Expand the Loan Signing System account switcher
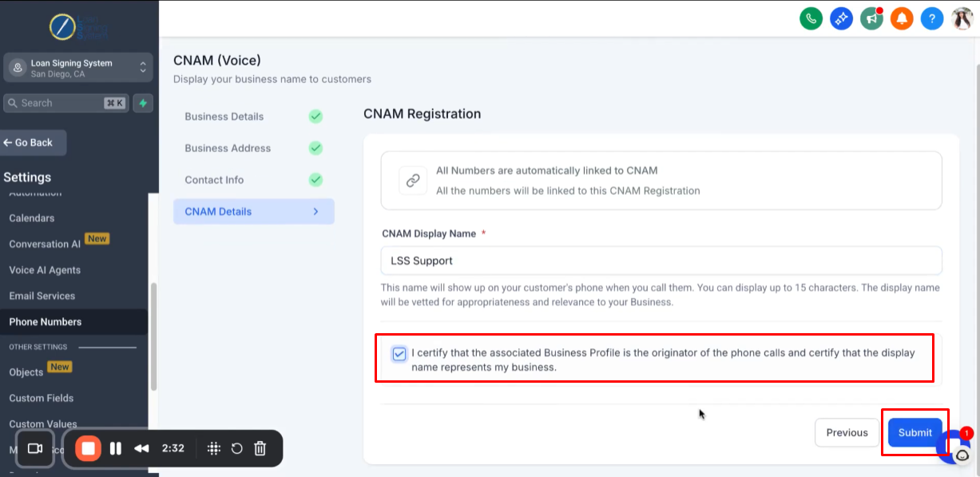980x477 pixels. [x=77, y=68]
